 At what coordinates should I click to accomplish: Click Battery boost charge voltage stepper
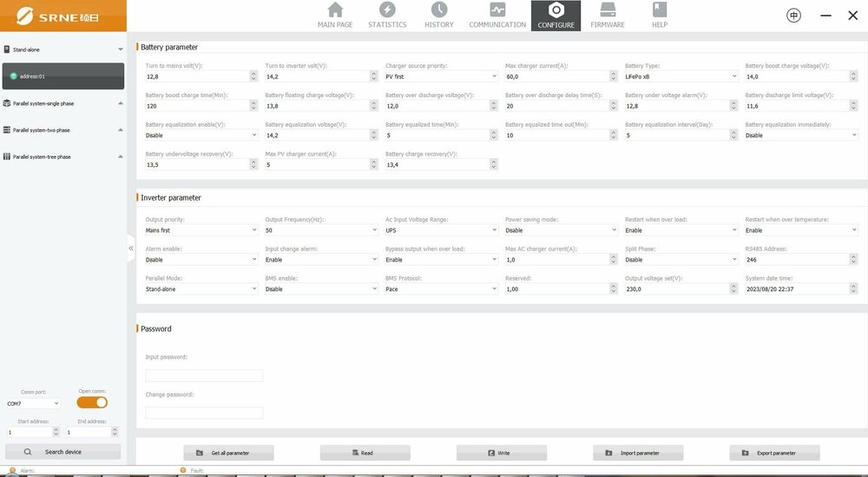click(853, 76)
